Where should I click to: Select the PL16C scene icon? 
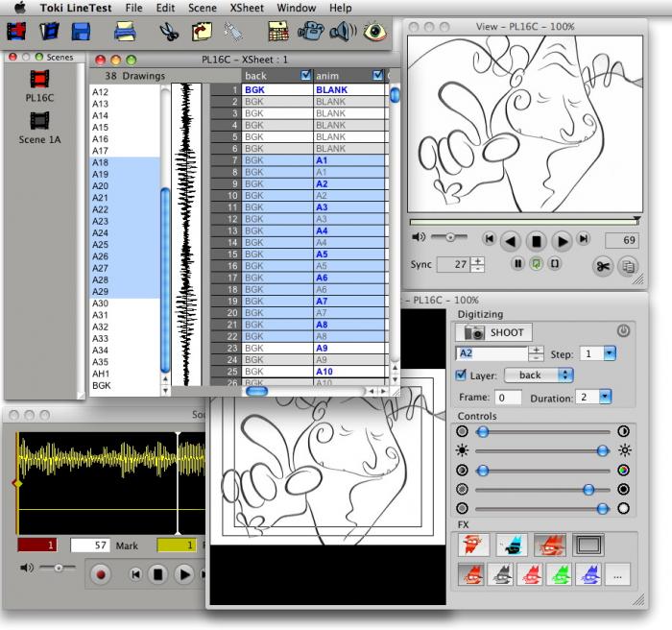39,80
